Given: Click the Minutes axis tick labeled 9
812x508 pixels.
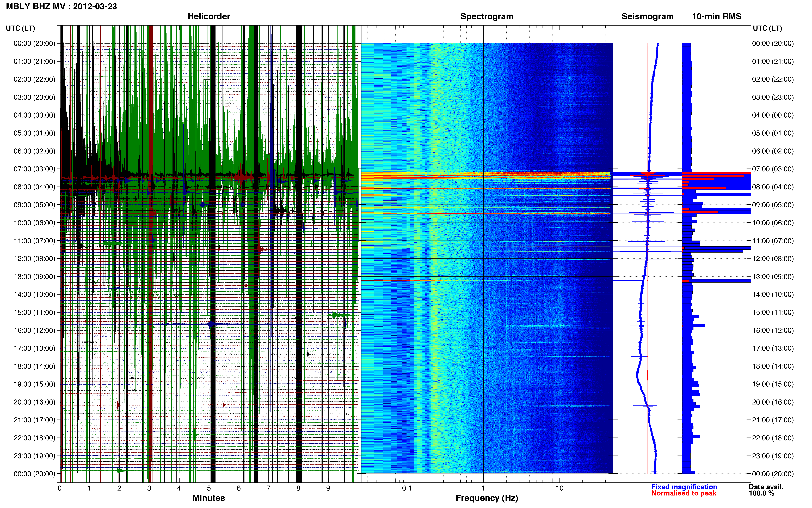Looking at the screenshot, I should click(x=328, y=488).
